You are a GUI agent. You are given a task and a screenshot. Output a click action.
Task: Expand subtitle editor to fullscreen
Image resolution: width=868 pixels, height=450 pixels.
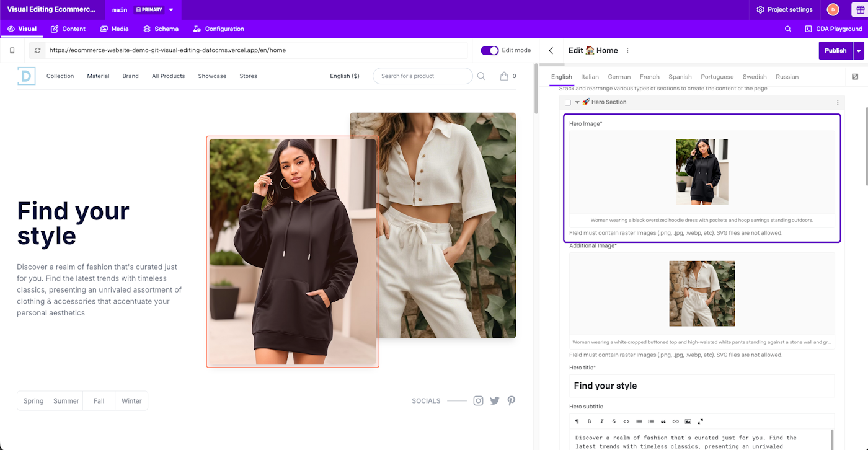click(x=701, y=421)
